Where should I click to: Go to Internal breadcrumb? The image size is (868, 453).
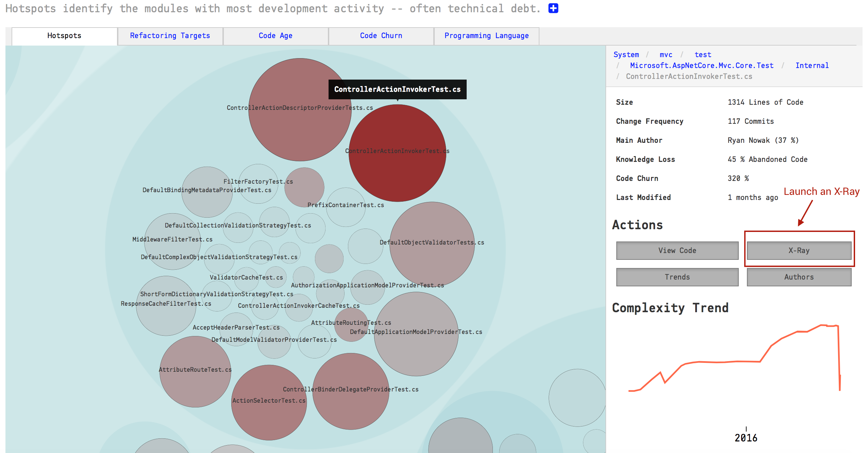[x=812, y=66]
